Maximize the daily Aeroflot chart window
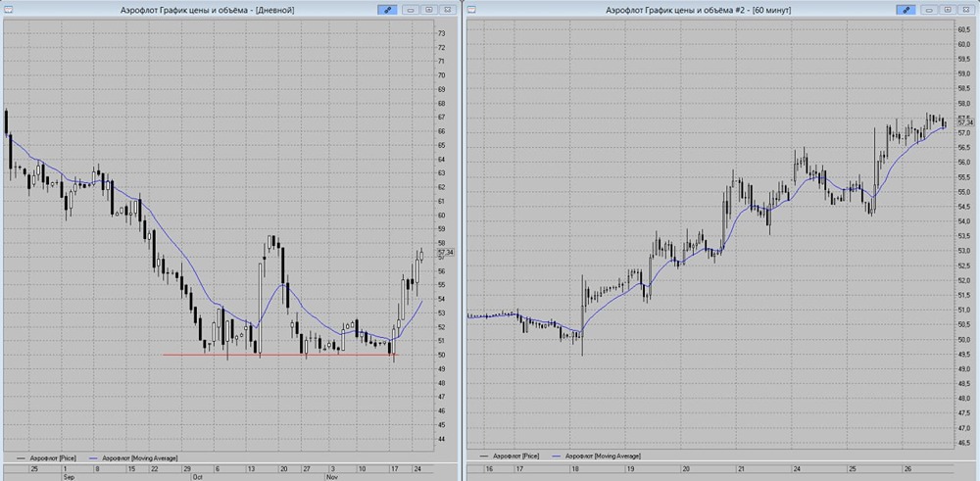 429,10
